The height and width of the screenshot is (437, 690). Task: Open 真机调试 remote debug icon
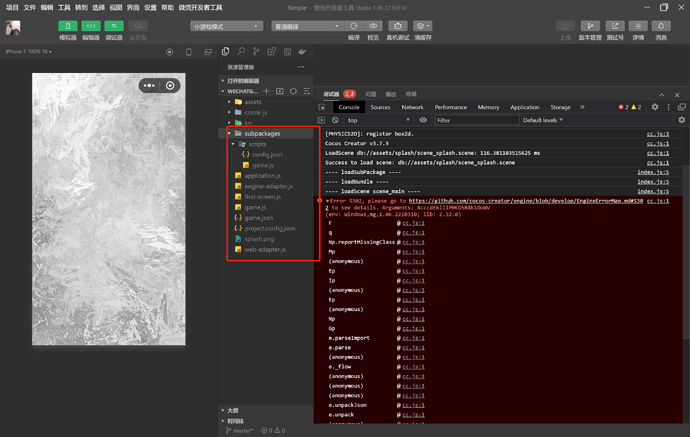coord(398,26)
